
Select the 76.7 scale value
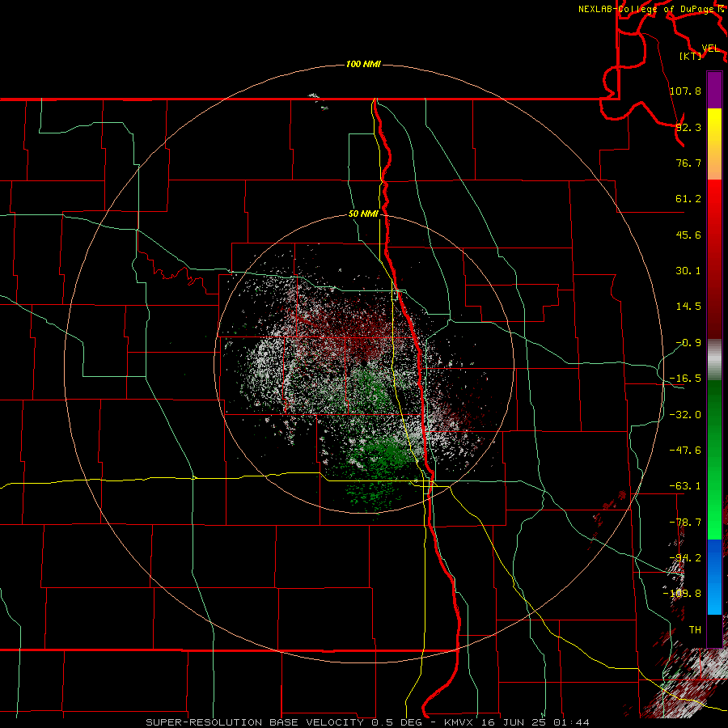point(688,163)
